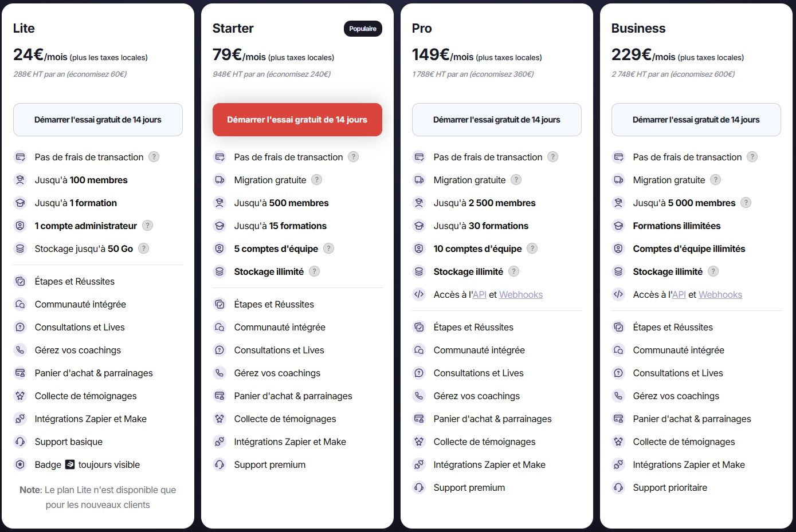Click the headset icon beside Support prioritaire
The height and width of the screenshot is (532, 796).
[x=618, y=487]
